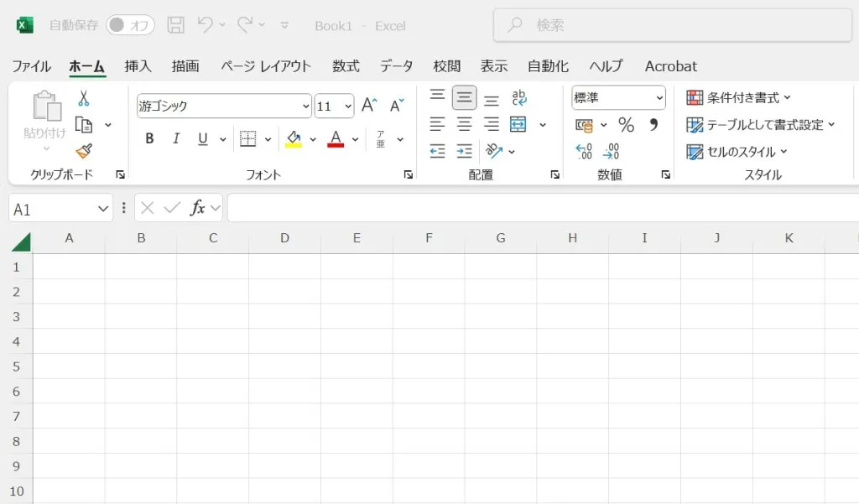Expand the 標準 number format dropdown

tap(659, 98)
